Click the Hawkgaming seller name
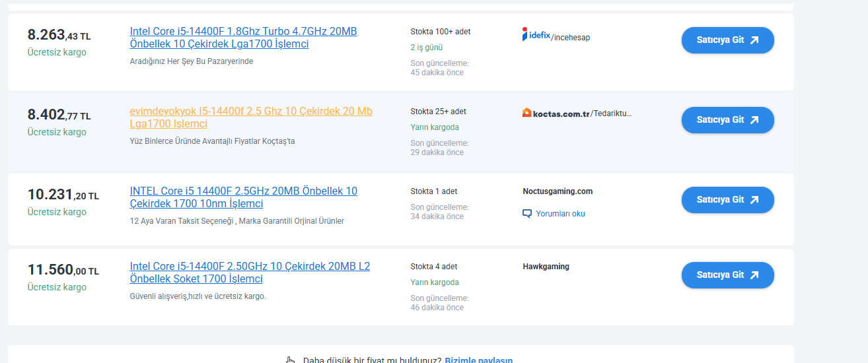The image size is (868, 363). [546, 267]
